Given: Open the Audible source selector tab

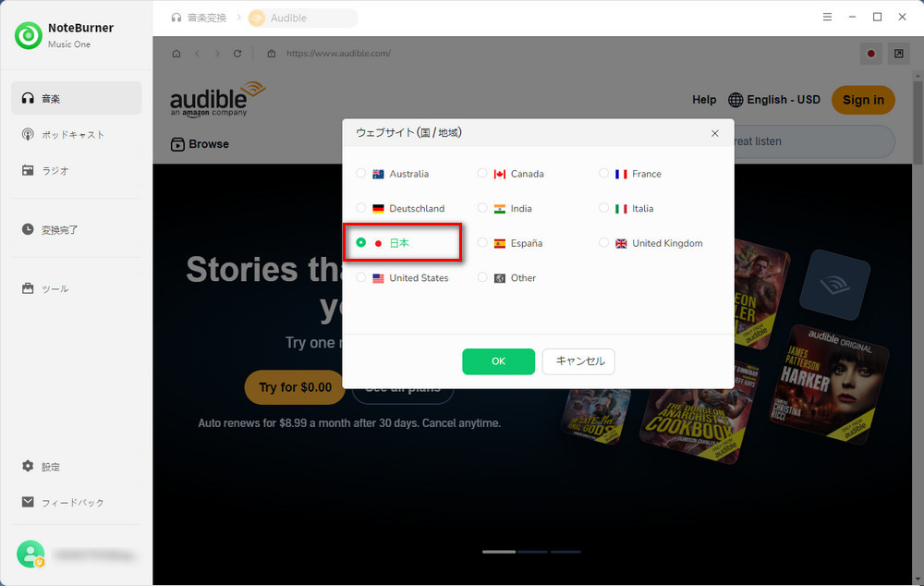Looking at the screenshot, I should [302, 18].
